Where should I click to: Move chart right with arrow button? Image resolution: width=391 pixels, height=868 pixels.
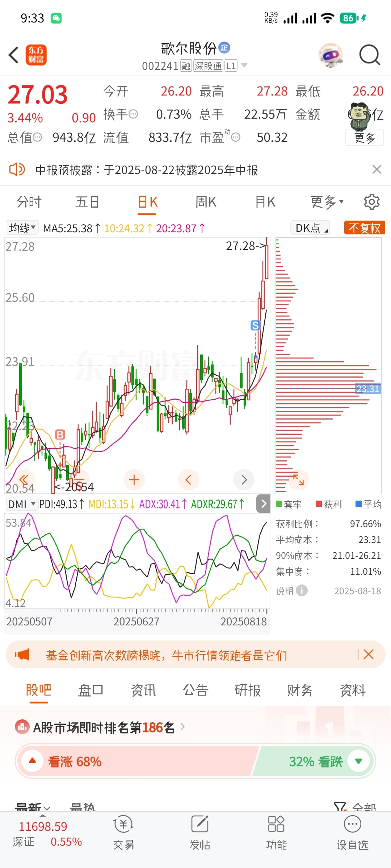click(244, 480)
